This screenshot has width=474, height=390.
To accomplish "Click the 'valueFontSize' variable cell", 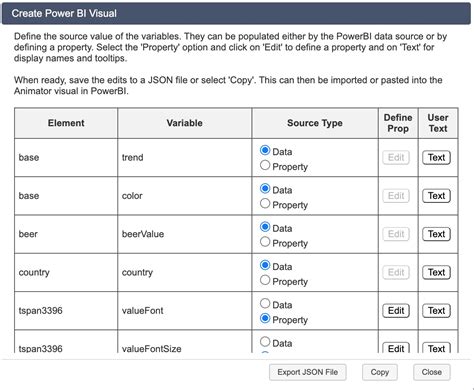I will click(x=185, y=342).
